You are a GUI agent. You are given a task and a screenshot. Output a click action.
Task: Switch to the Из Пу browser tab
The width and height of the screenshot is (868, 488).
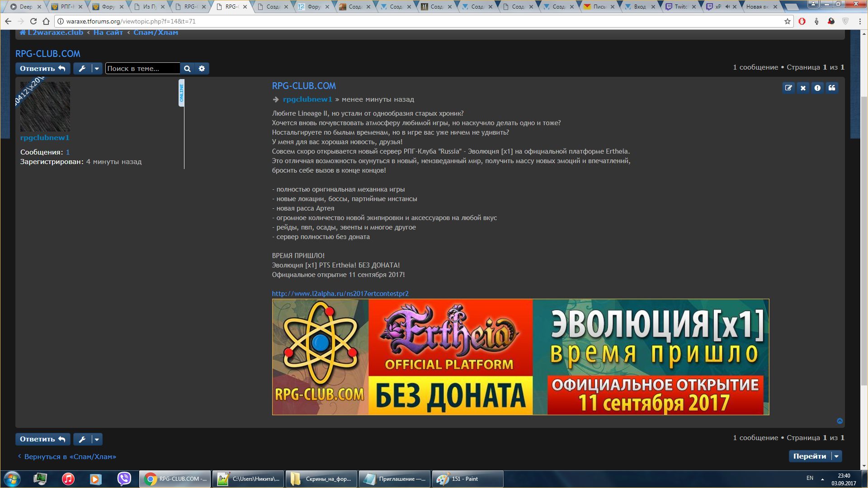(x=149, y=7)
